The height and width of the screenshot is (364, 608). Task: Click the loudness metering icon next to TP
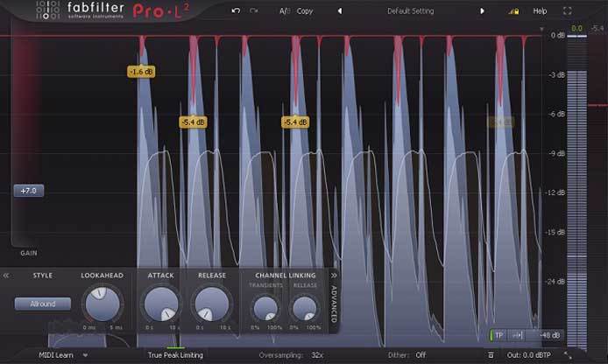coord(517,335)
